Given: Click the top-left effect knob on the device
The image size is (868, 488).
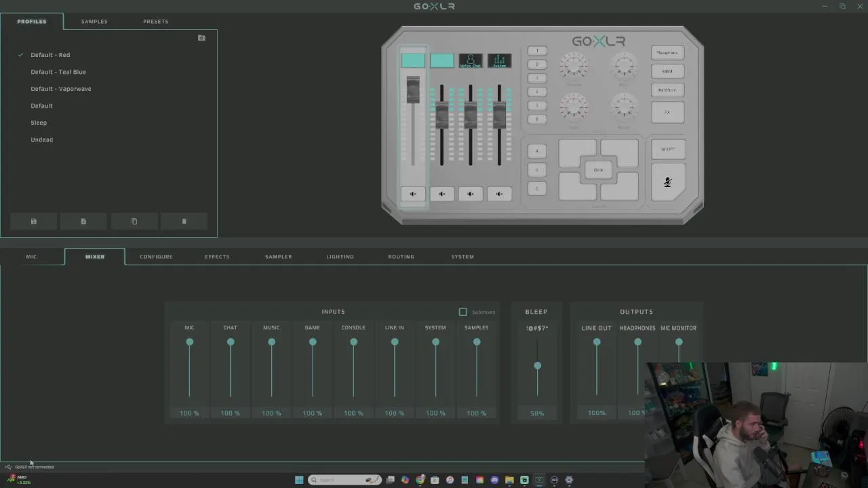Looking at the screenshot, I should point(574,66).
